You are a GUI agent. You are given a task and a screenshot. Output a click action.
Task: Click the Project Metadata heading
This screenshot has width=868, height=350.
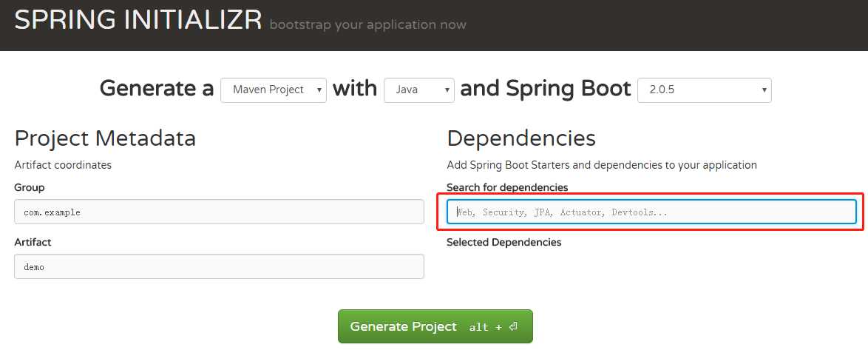point(105,138)
